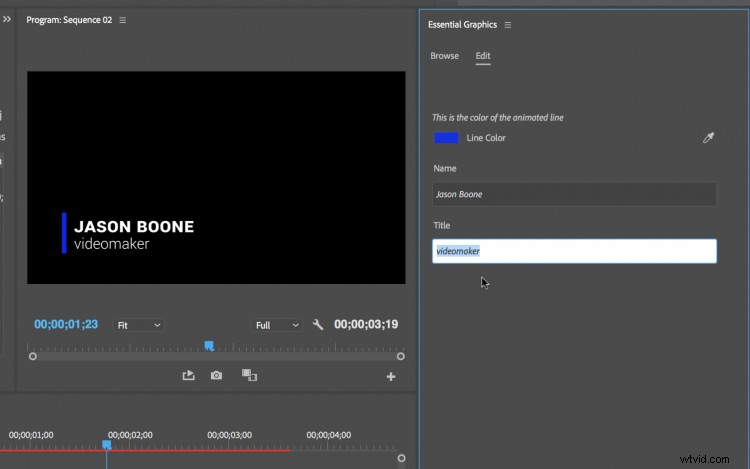Click the JASON BOONE title in preview

click(x=134, y=227)
